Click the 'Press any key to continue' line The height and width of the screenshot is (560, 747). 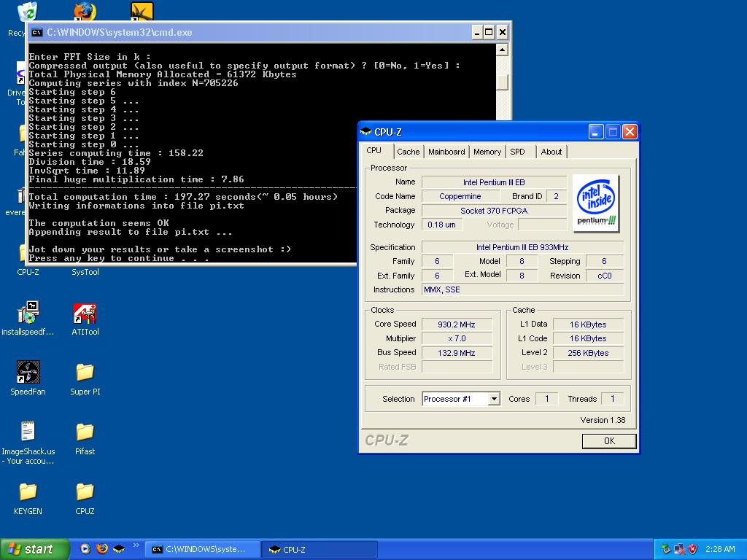click(x=119, y=258)
